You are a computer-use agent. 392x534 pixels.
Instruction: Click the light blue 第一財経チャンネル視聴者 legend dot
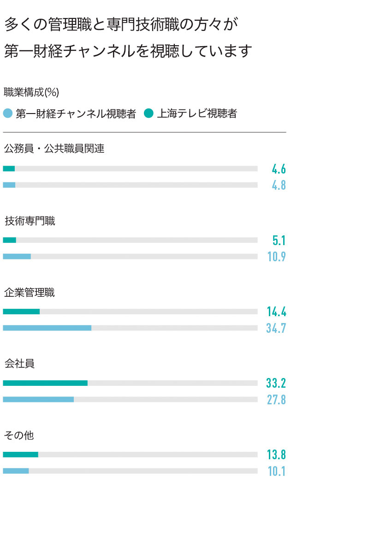pos(8,113)
